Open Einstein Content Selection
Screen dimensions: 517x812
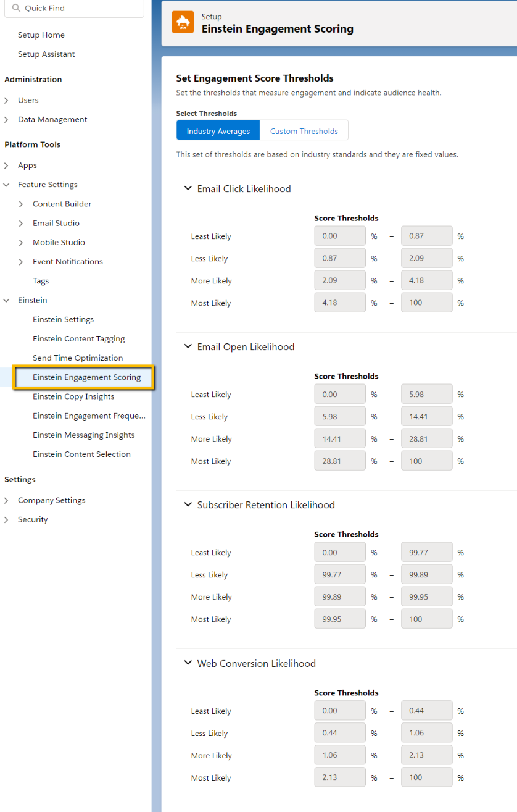click(x=81, y=454)
